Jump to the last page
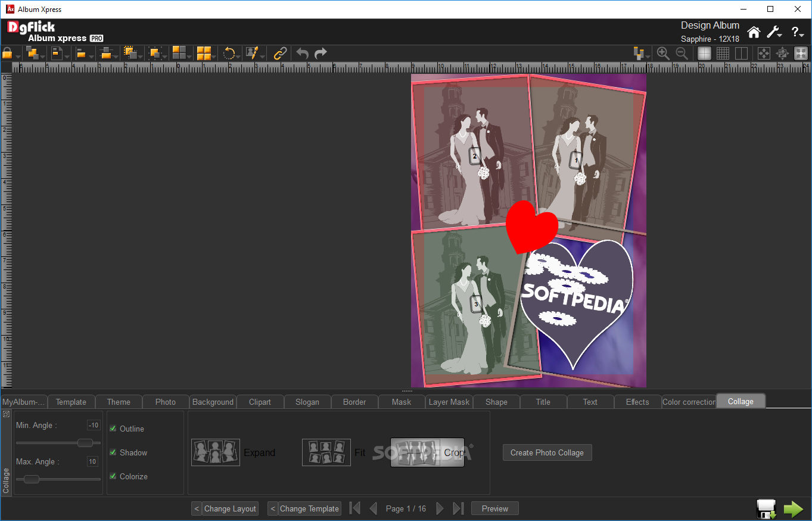This screenshot has height=521, width=812. 458,508
